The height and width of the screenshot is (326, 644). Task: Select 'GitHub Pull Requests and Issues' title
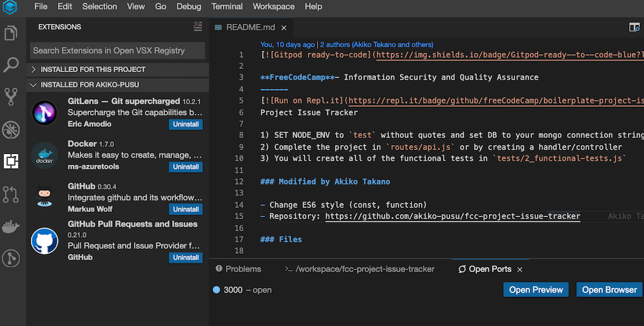(133, 224)
